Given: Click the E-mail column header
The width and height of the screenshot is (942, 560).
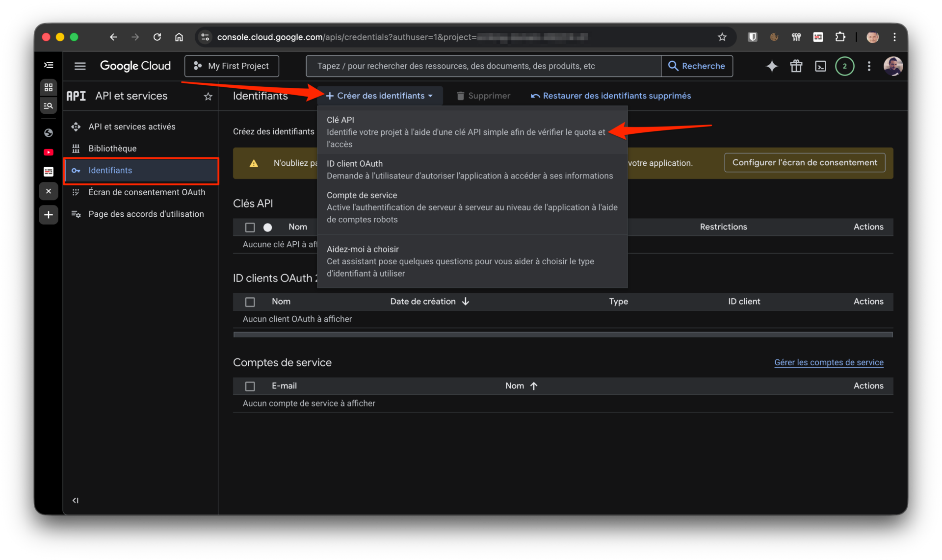Looking at the screenshot, I should point(284,385).
